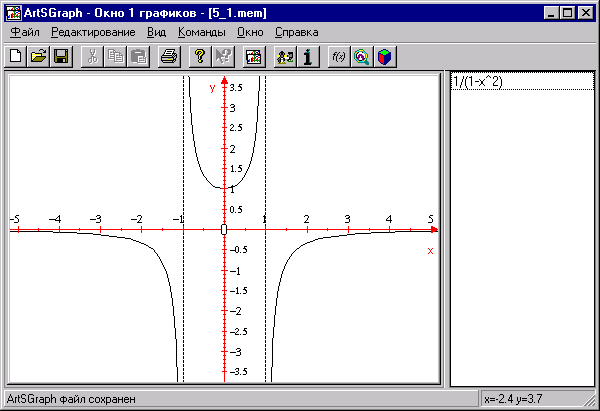Select the magnifier zoom tool
Image resolution: width=600 pixels, height=411 pixels.
361,57
